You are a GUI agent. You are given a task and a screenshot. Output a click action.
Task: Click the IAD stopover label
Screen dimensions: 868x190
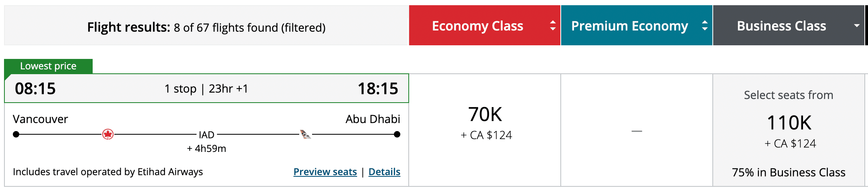coord(207,135)
